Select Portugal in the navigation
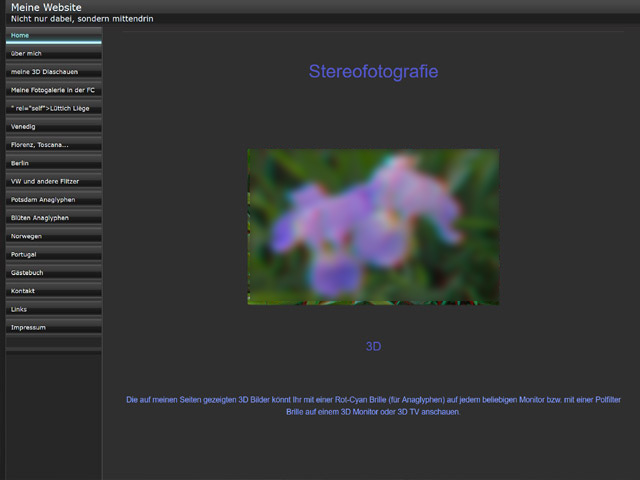640x480 pixels. (52, 254)
